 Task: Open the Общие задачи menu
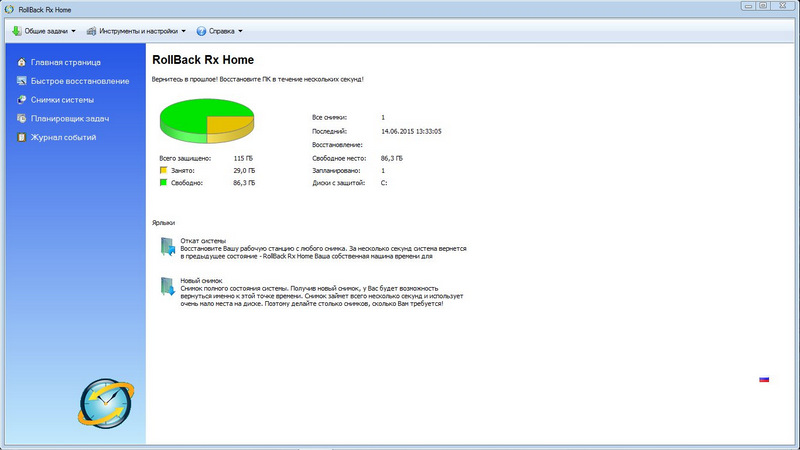point(44,31)
